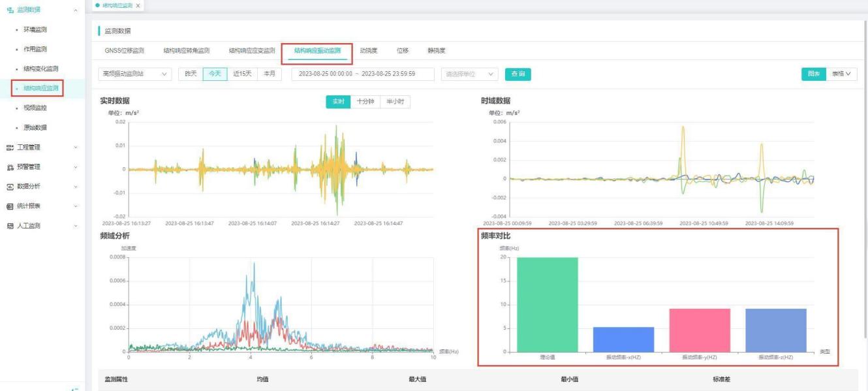868x391 pixels.
Task: Click the 工程管理 sidebar icon
Action: tap(9, 148)
